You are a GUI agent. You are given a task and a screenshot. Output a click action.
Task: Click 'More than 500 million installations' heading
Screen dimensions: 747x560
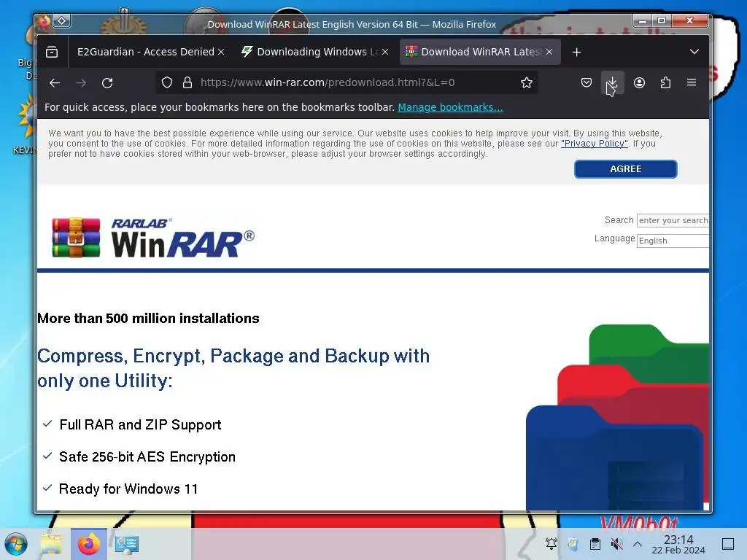[x=148, y=318]
